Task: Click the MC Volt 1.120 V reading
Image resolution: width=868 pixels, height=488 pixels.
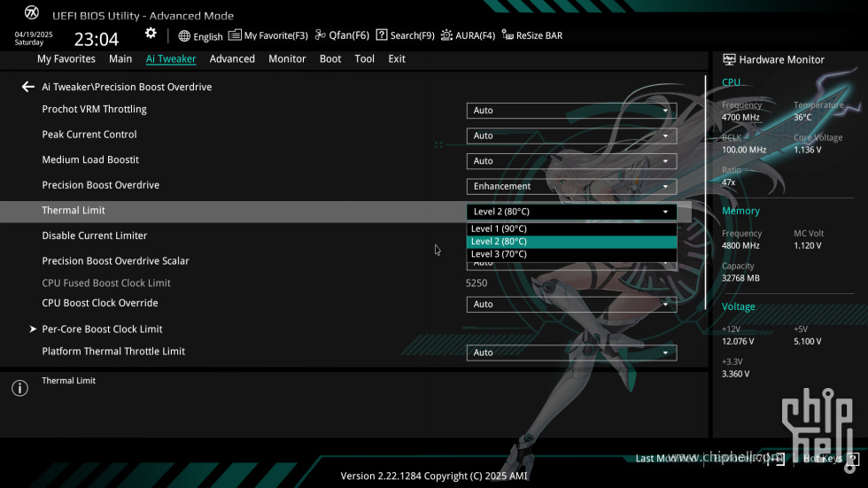Action: pos(808,245)
